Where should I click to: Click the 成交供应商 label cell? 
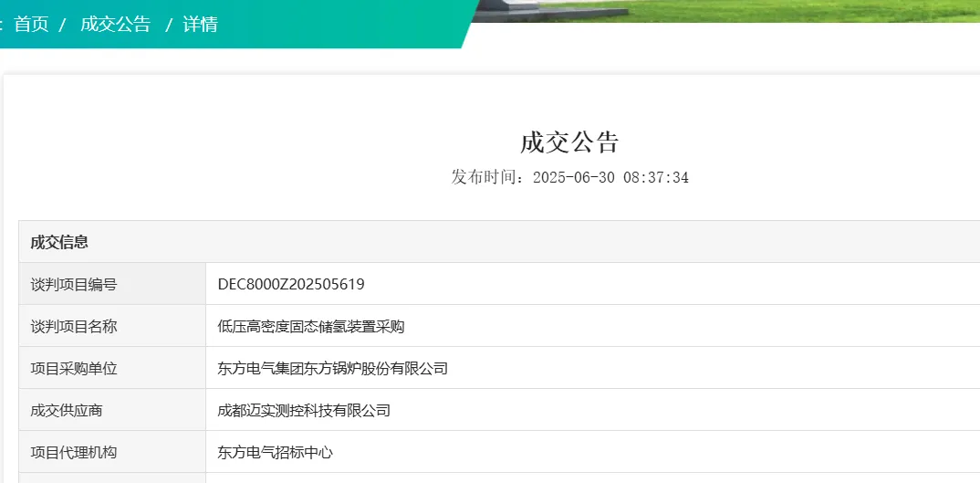[x=112, y=410]
